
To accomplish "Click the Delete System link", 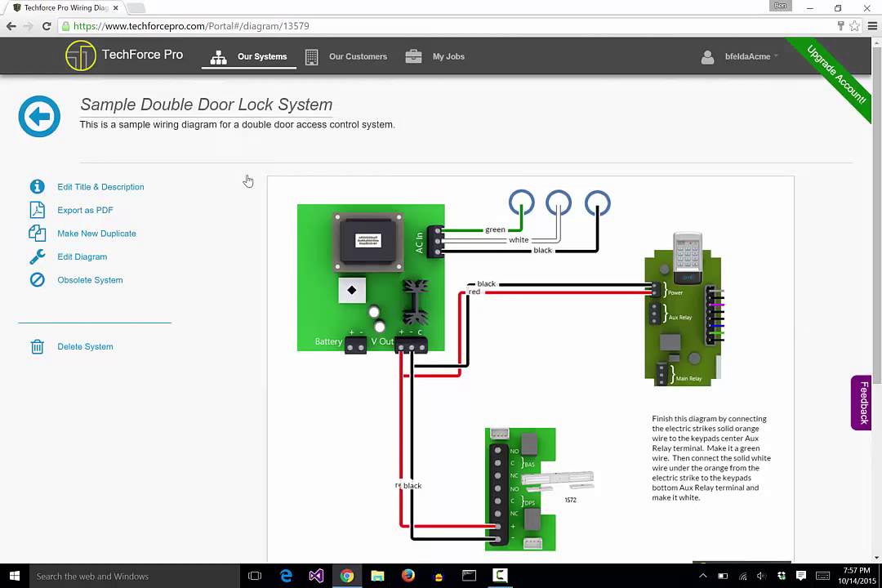I will point(85,346).
